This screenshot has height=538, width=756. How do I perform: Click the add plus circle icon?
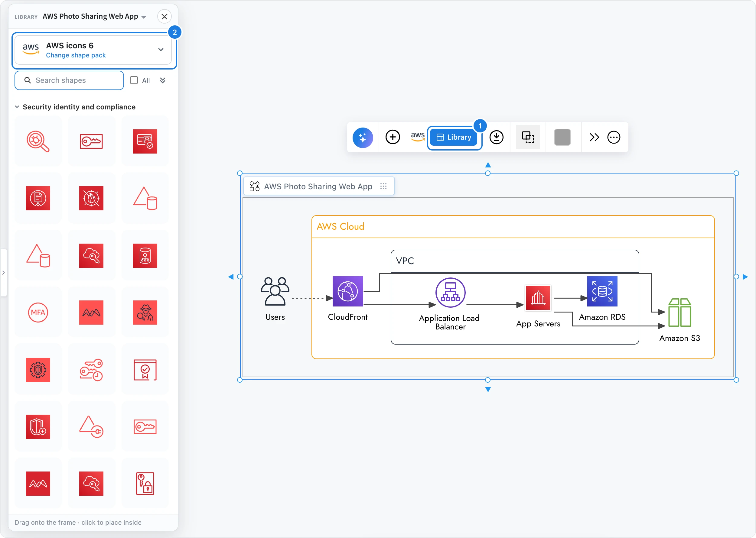393,137
